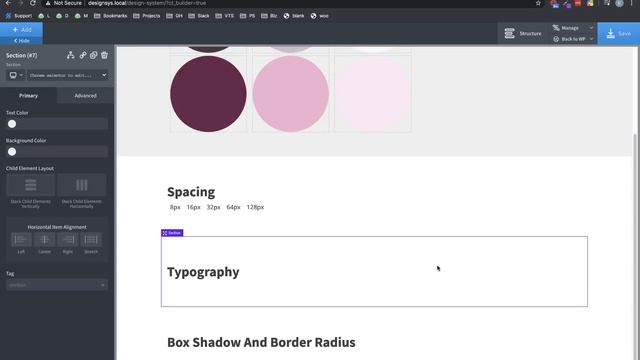
Task: Click the Typography heading
Action: tap(203, 272)
